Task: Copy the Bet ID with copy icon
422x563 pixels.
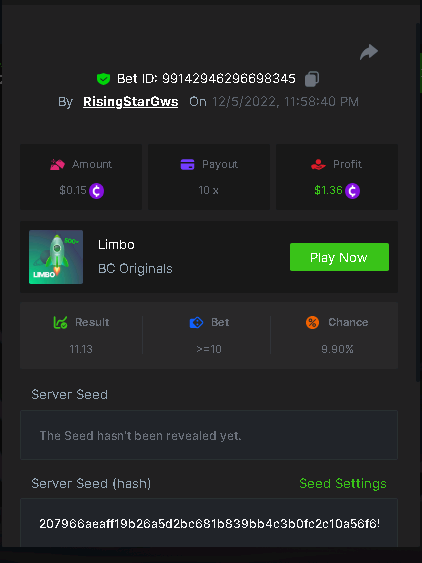Action: 312,79
